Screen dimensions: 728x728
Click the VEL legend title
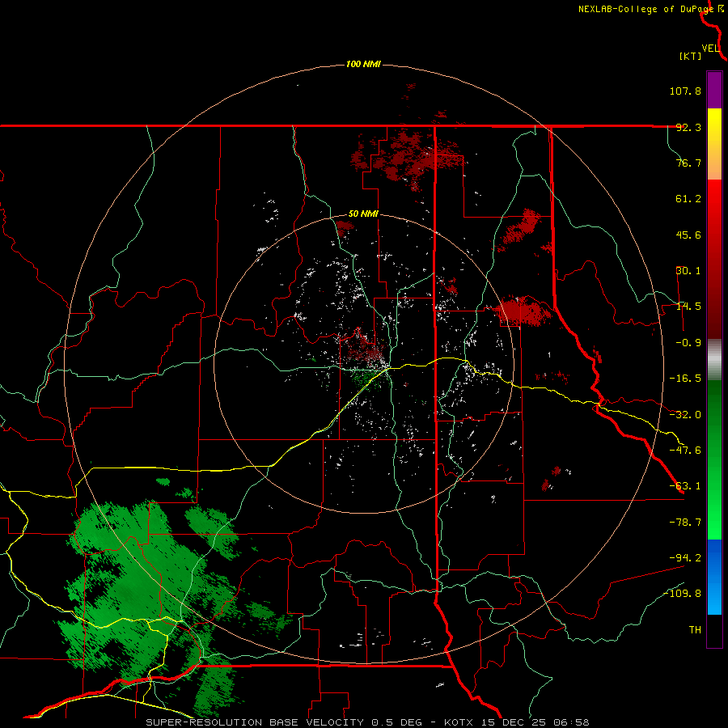711,49
